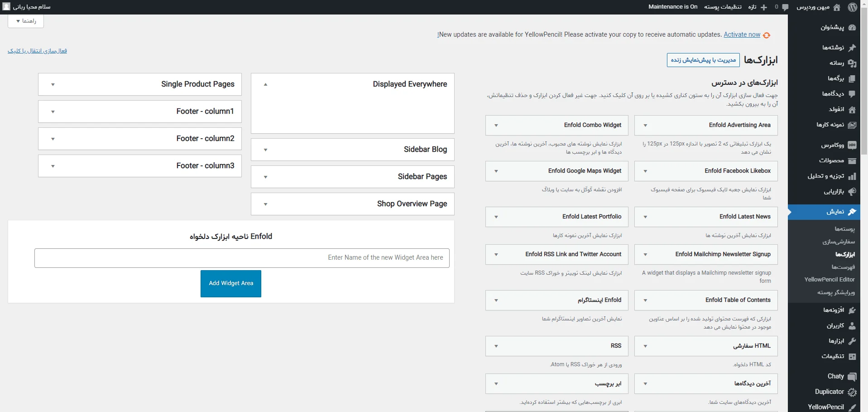
Task: Click the plus new content icon
Action: point(764,7)
